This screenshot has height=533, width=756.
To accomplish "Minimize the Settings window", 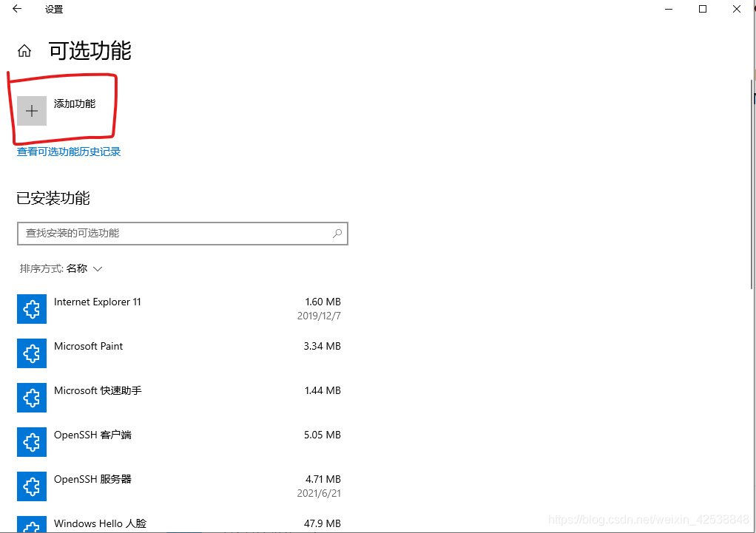I will tap(669, 9).
